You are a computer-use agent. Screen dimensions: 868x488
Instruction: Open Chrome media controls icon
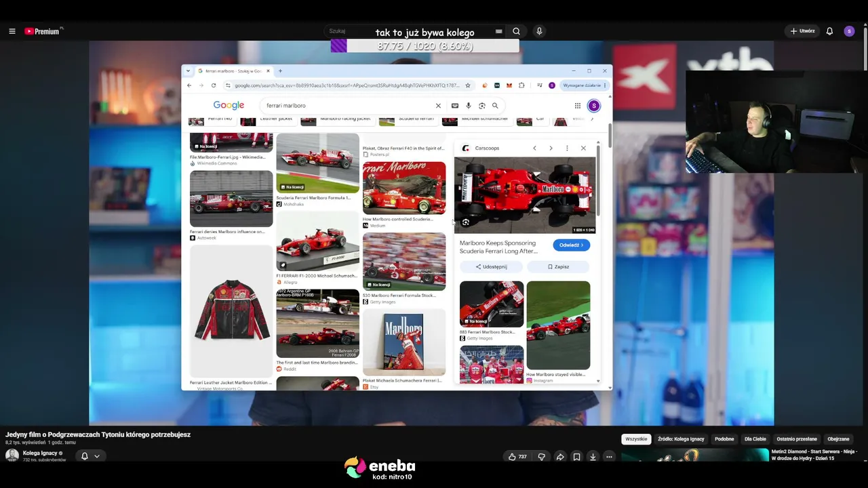click(539, 85)
